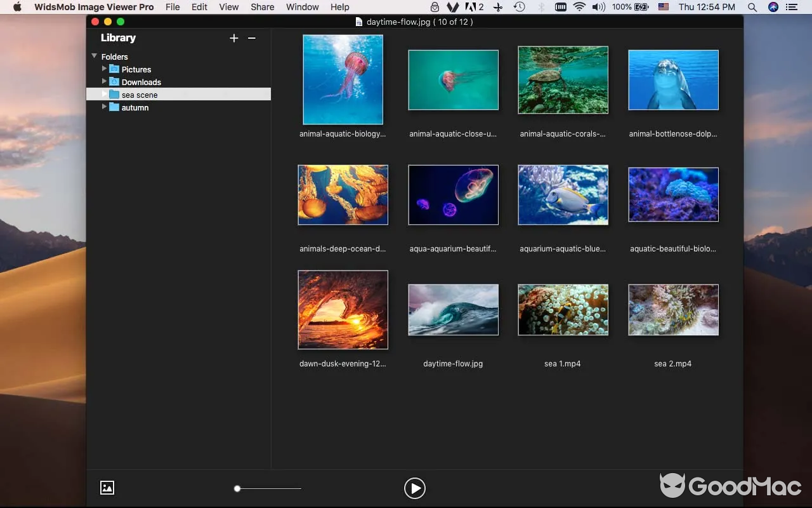Add a folder using the plus icon
The width and height of the screenshot is (812, 508).
pyautogui.click(x=234, y=37)
